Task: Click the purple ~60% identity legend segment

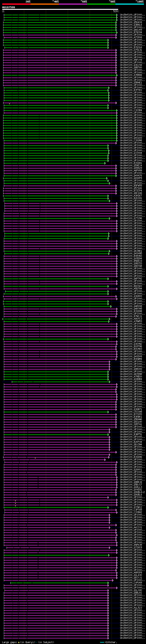Action: pyautogui.click(x=73, y=4)
